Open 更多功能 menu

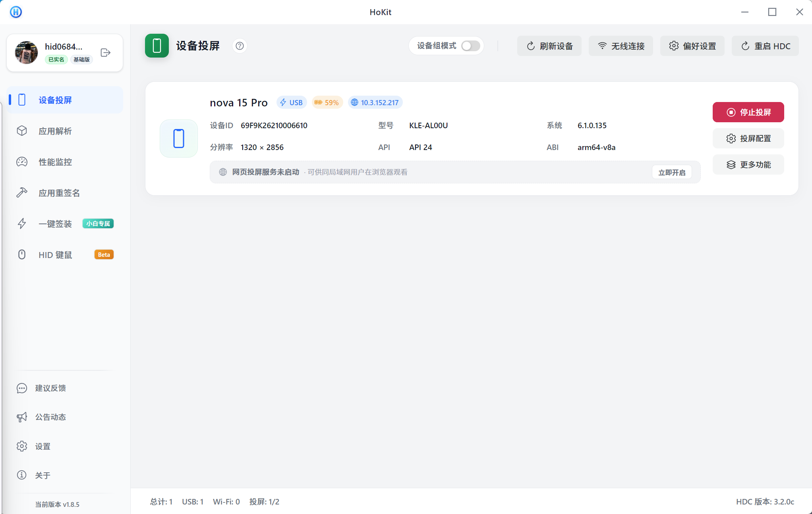(748, 165)
